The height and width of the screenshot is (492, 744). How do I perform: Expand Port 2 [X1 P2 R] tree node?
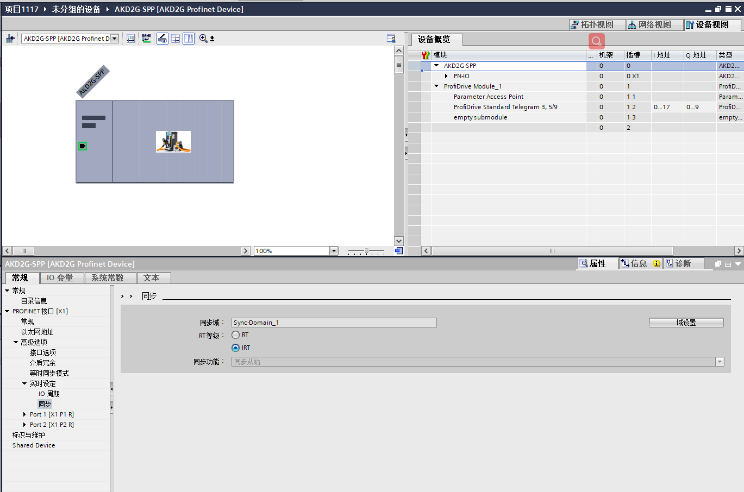(24, 425)
